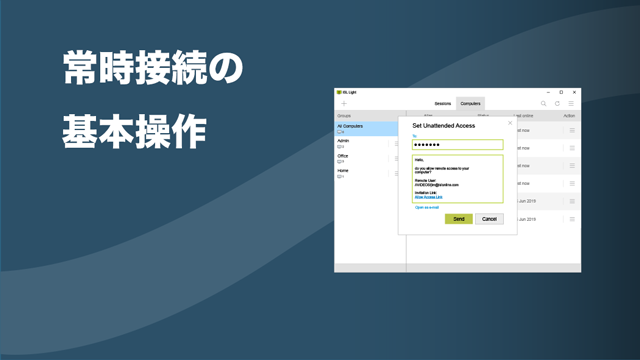640x360 pixels.
Task: Click the Set Unattended Access dialog title
Action: pyautogui.click(x=444, y=126)
